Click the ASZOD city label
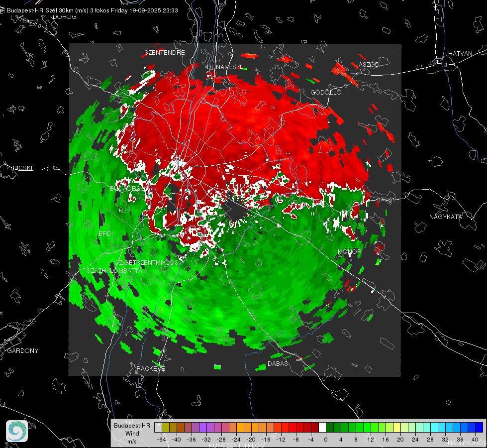 pyautogui.click(x=369, y=64)
